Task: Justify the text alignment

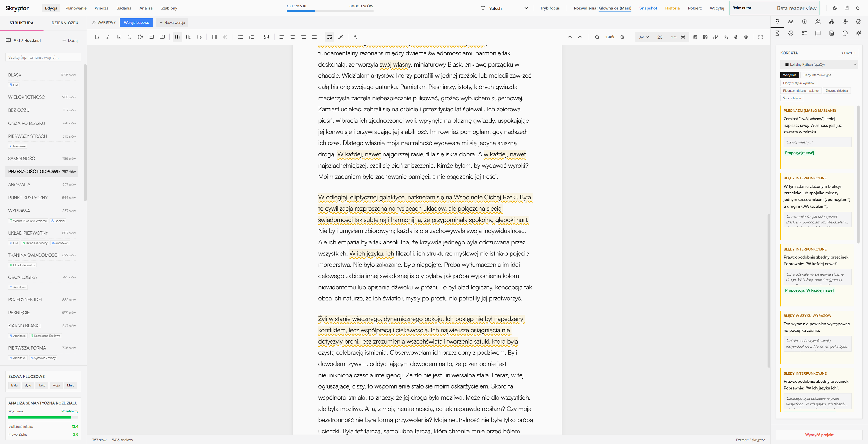Action: (314, 37)
